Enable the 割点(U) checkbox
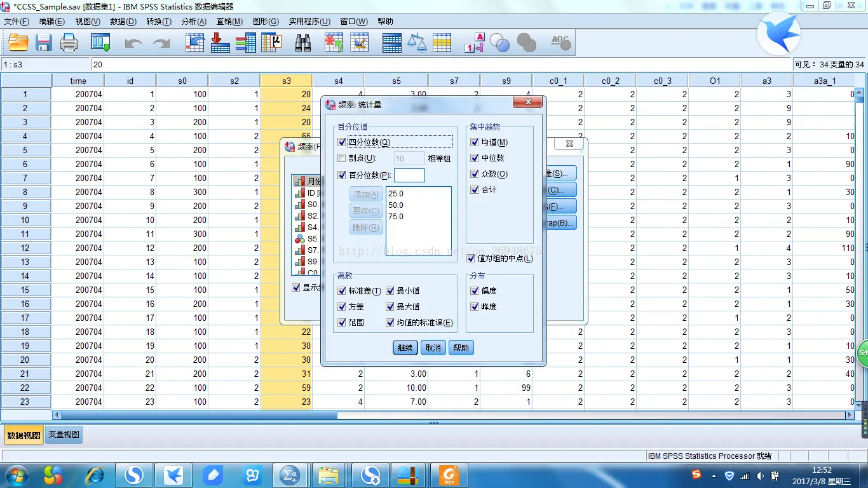The width and height of the screenshot is (868, 488). click(342, 158)
